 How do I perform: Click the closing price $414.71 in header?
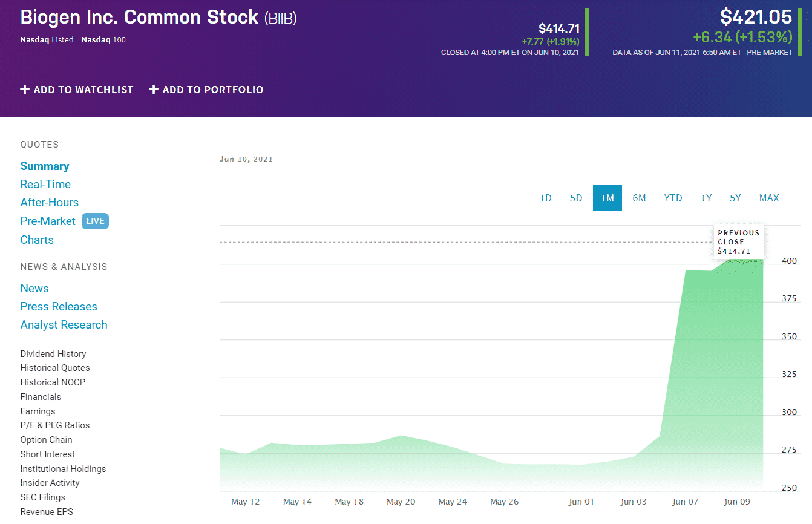coord(559,28)
